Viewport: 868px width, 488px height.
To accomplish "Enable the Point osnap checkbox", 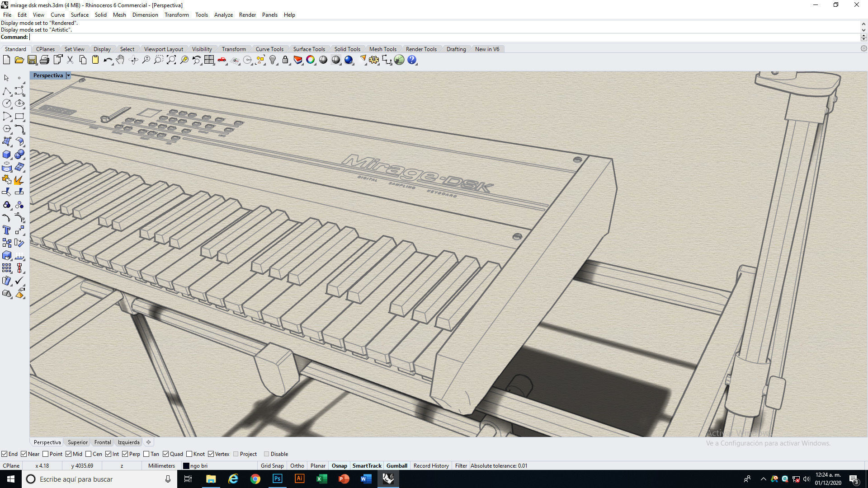I will coord(45,454).
